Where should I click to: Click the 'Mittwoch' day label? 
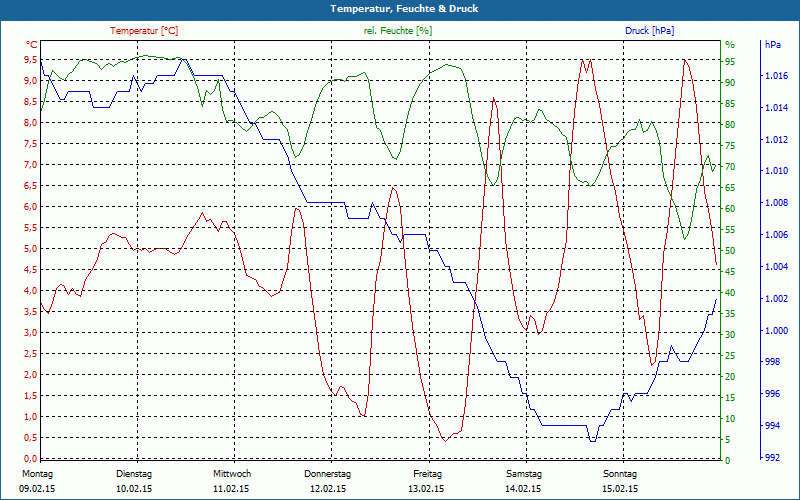point(232,474)
